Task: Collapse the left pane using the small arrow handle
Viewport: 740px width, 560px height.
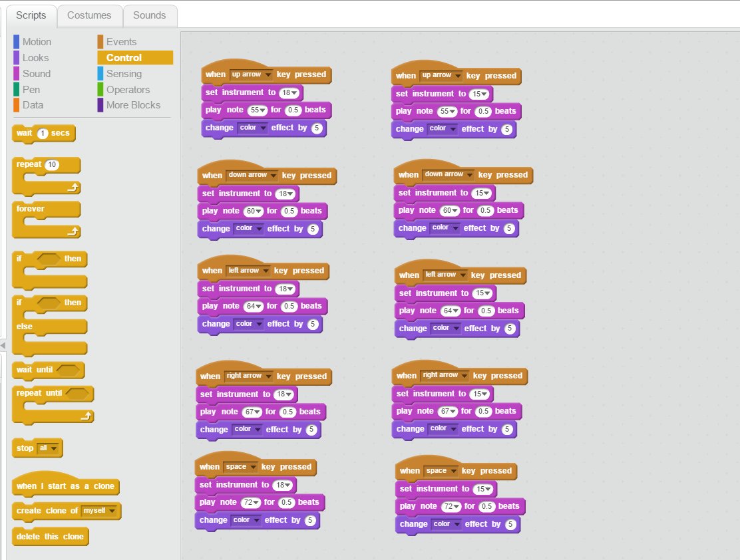Action: (x=3, y=346)
